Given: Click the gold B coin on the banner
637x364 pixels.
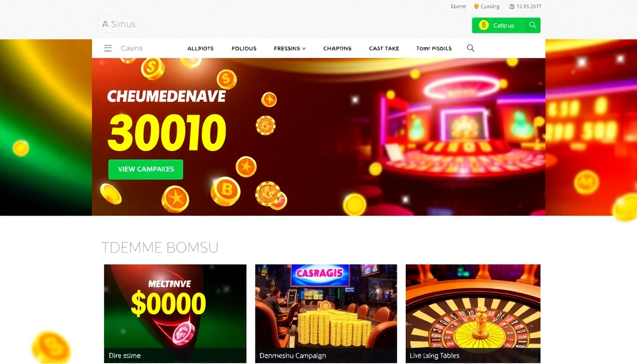Looking at the screenshot, I should 226,191.
